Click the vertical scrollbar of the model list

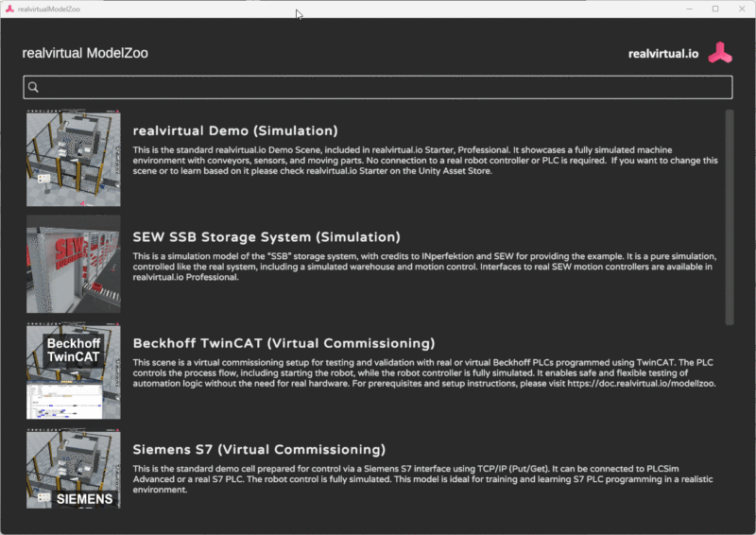click(x=729, y=217)
